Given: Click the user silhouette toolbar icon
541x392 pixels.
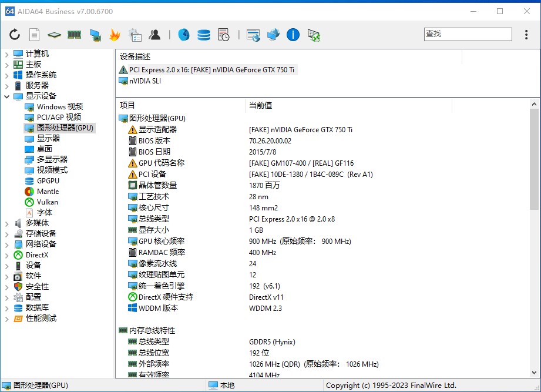Looking at the screenshot, I should (154, 35).
